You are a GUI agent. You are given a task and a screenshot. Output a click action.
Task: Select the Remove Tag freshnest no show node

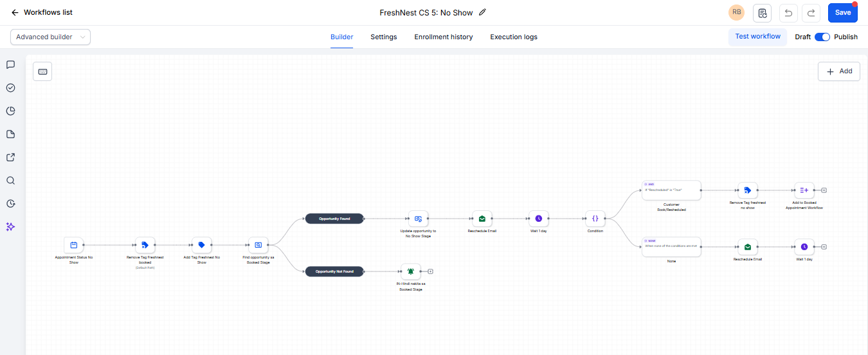click(747, 190)
